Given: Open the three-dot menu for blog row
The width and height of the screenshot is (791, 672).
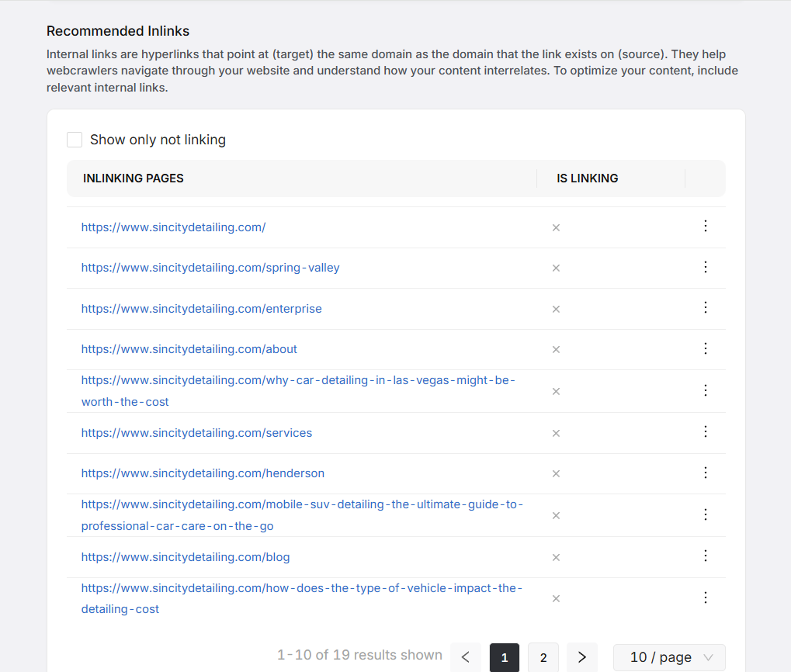Looking at the screenshot, I should (706, 556).
